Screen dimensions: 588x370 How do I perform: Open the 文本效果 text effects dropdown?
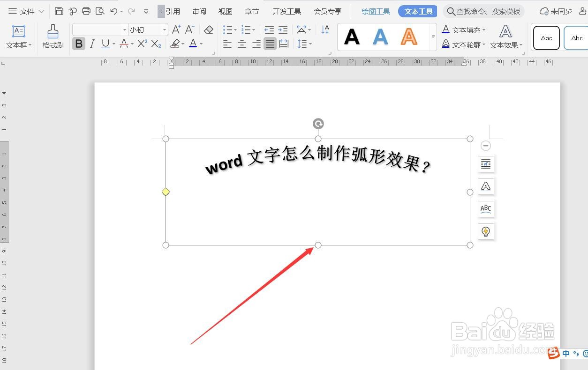pos(505,44)
